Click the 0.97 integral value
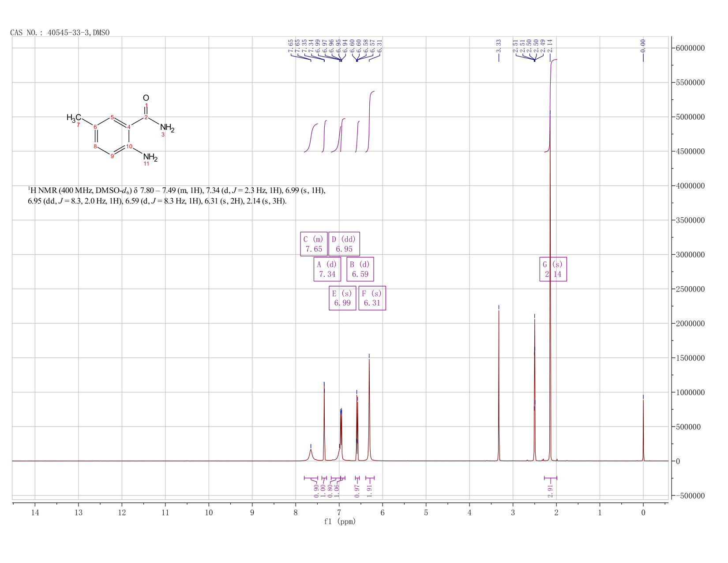 coord(357,491)
